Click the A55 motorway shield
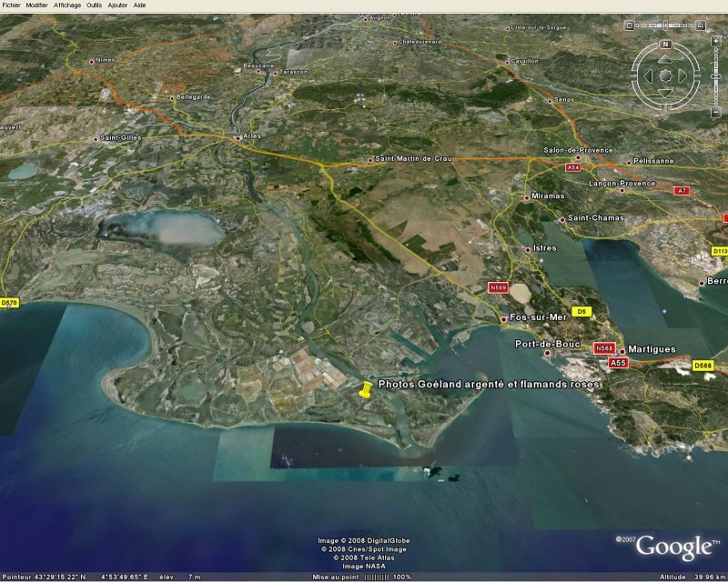This screenshot has height=582, width=728. click(618, 363)
